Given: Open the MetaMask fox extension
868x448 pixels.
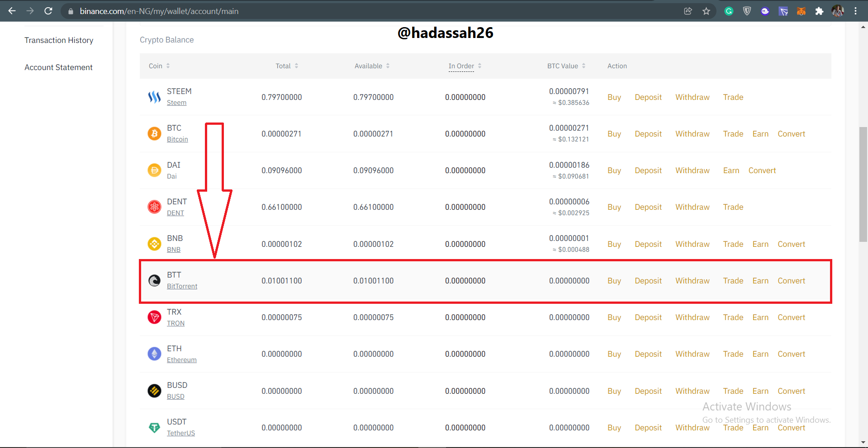Looking at the screenshot, I should pyautogui.click(x=801, y=11).
